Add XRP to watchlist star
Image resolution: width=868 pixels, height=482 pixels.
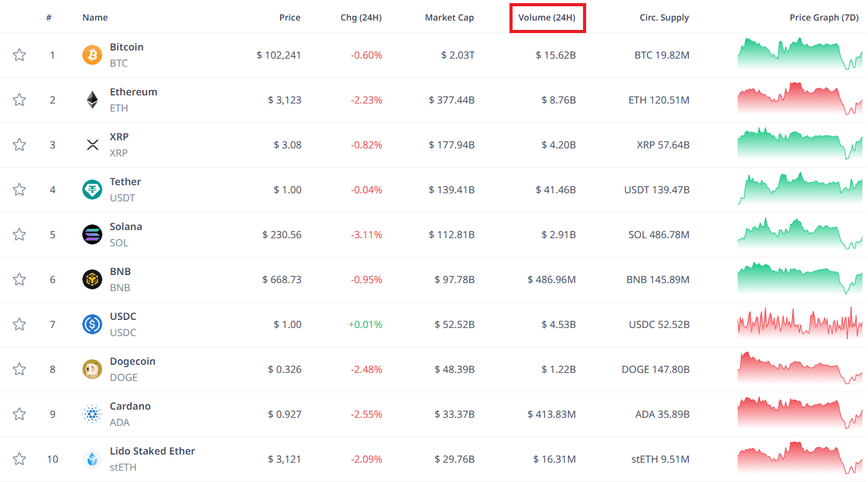[x=19, y=145]
